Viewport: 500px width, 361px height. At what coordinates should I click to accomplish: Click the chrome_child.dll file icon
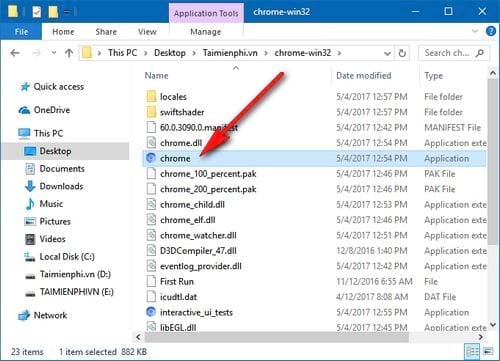151,204
